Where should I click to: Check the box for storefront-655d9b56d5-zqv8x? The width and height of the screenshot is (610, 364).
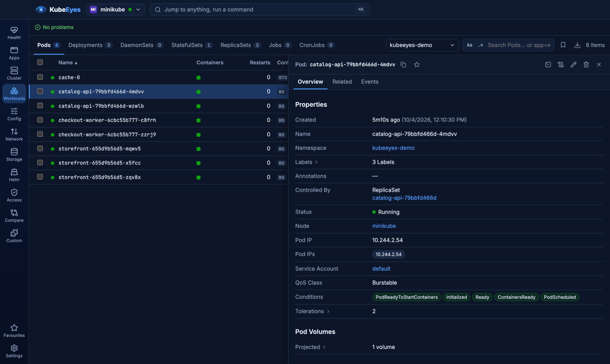(40, 177)
